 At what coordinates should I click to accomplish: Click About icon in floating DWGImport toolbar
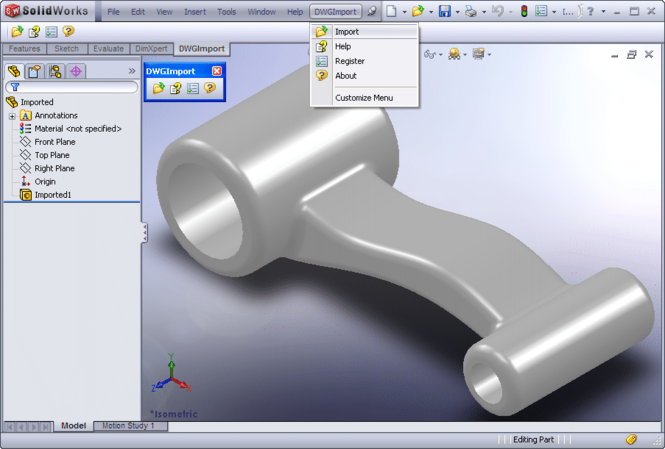click(x=210, y=88)
